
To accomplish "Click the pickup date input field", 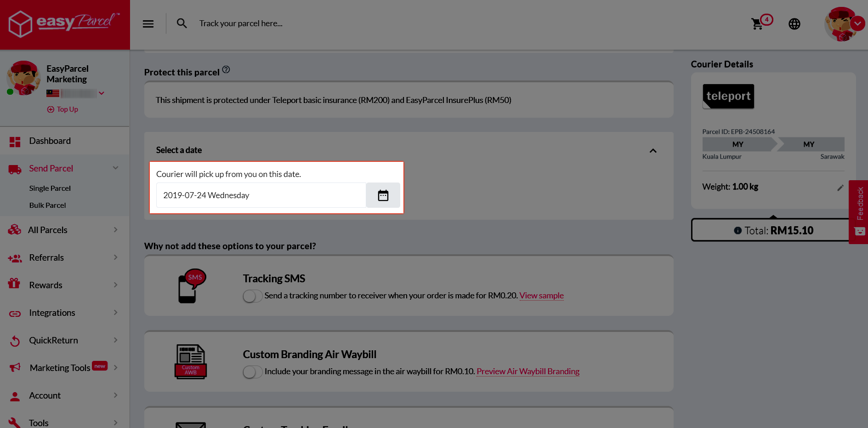I will pos(261,195).
